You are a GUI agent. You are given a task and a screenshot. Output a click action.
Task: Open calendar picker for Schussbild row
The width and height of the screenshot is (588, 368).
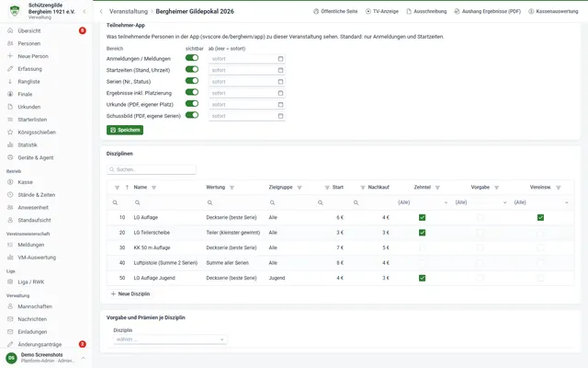pos(280,116)
